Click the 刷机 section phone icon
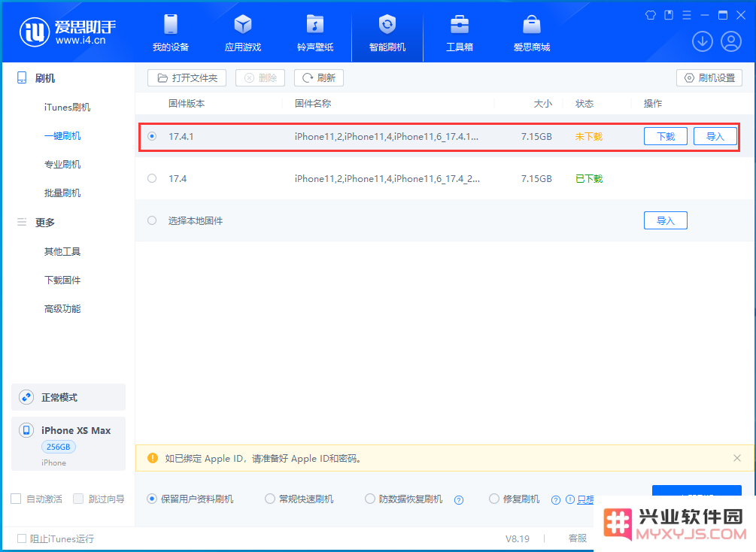The width and height of the screenshot is (756, 552). pos(22,77)
